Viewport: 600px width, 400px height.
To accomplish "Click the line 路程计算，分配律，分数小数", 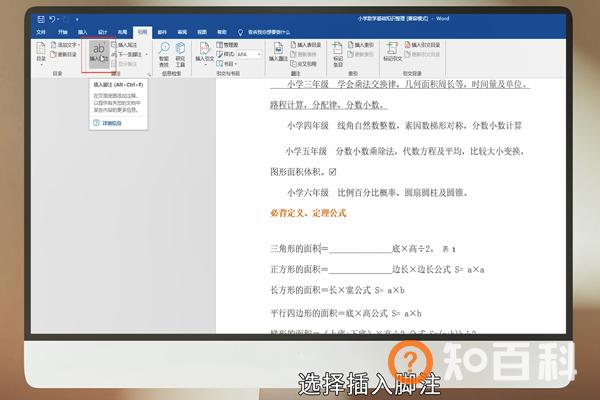I will 329,105.
